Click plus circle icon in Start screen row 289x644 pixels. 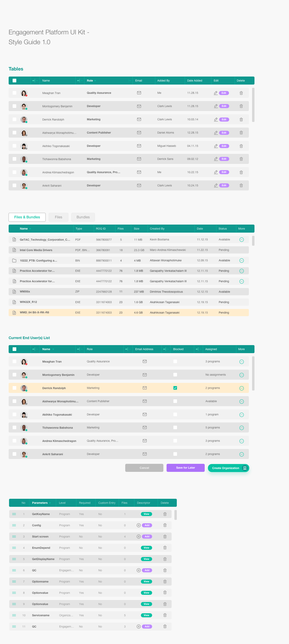(x=139, y=537)
